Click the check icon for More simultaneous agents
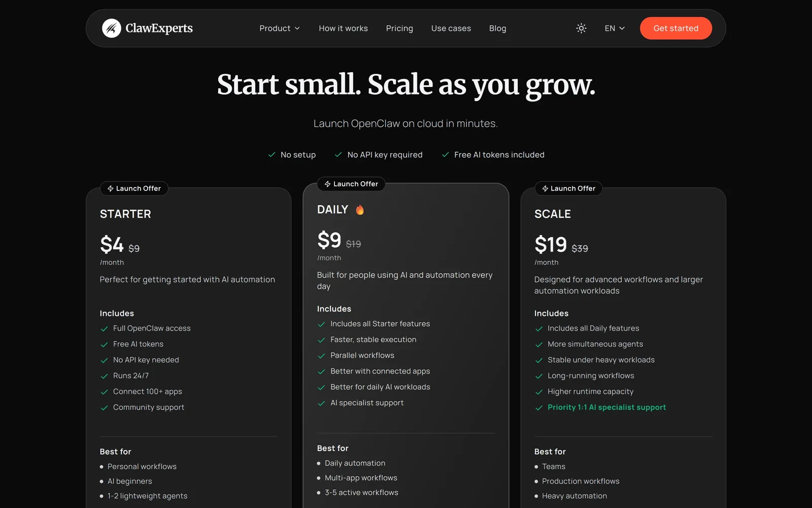 pyautogui.click(x=539, y=344)
